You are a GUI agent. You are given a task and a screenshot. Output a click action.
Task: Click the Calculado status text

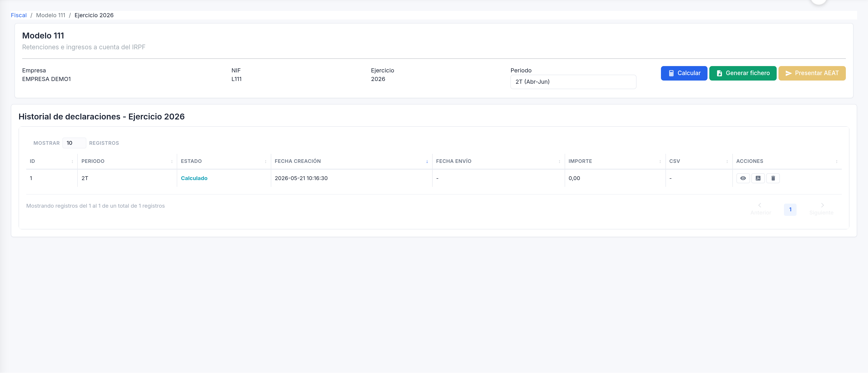(194, 178)
